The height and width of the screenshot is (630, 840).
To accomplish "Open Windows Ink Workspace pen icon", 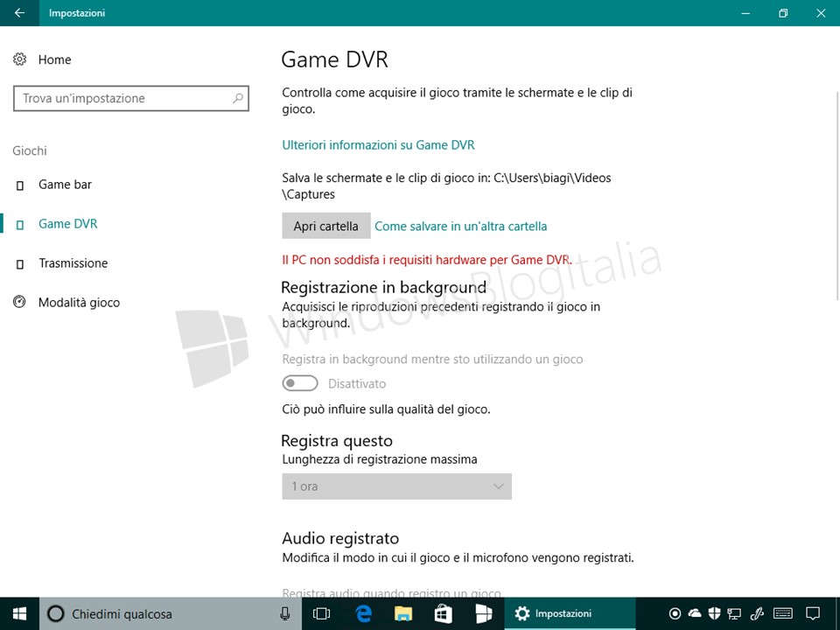I will 756,613.
